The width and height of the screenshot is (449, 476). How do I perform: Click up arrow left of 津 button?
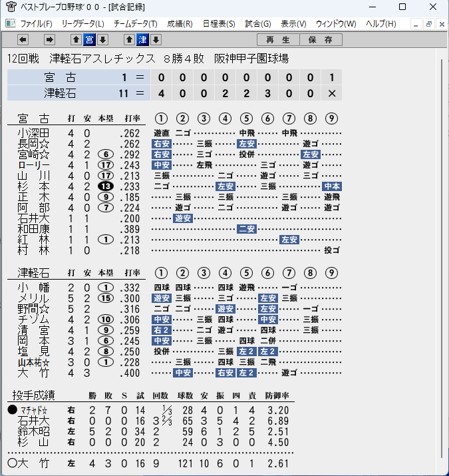click(129, 40)
